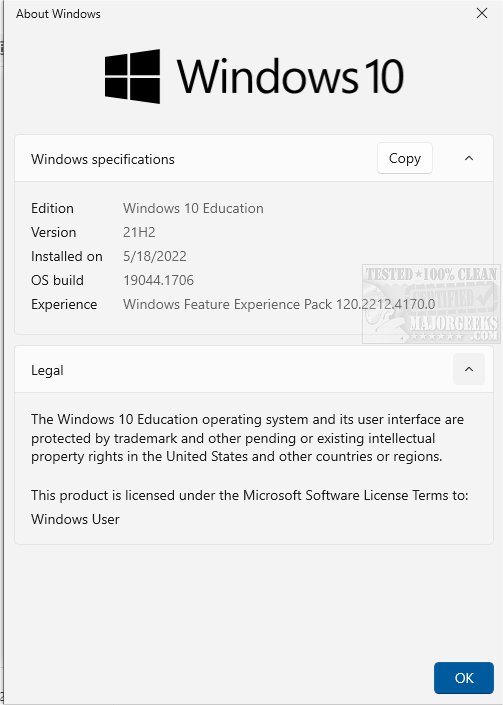Image resolution: width=503 pixels, height=705 pixels.
Task: Copy the Windows specifications
Action: (405, 158)
